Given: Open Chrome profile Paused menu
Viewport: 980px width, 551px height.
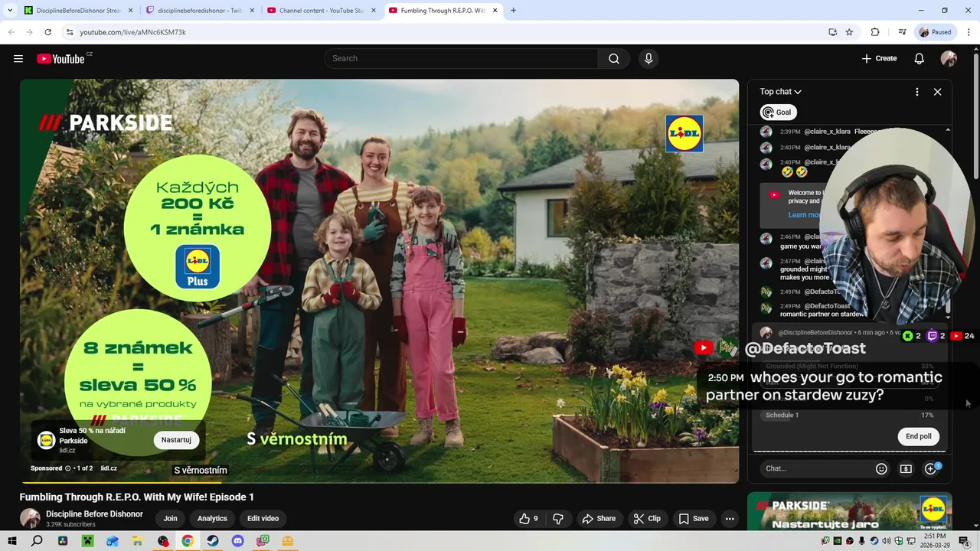Looking at the screenshot, I should point(935,32).
